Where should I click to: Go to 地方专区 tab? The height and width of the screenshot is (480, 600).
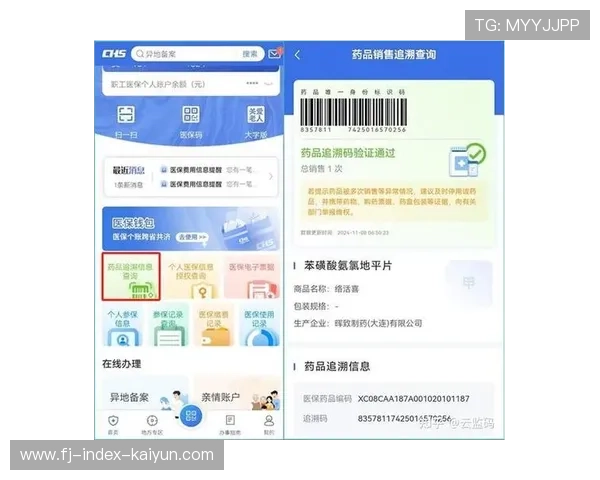pyautogui.click(x=152, y=425)
